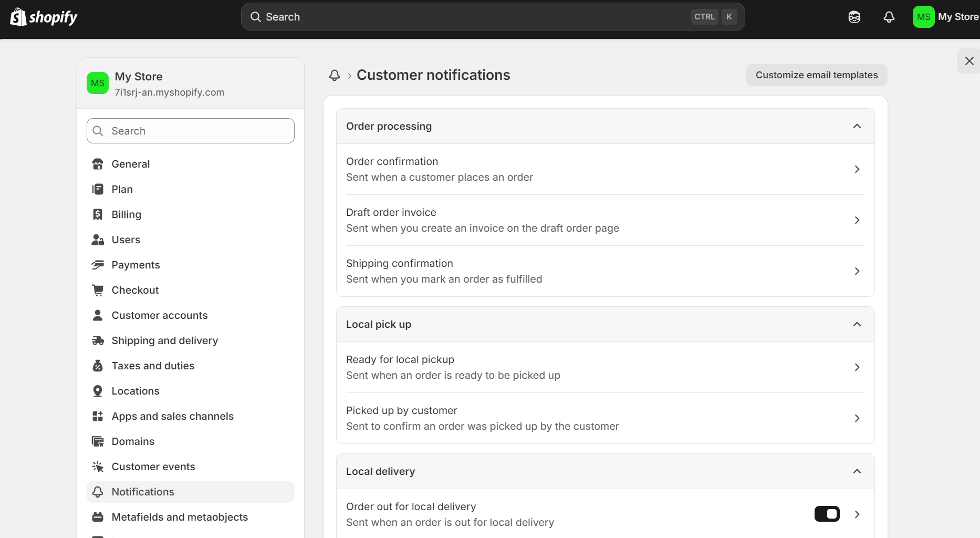
Task: Open Notifications in the settings sidebar
Action: (142, 492)
